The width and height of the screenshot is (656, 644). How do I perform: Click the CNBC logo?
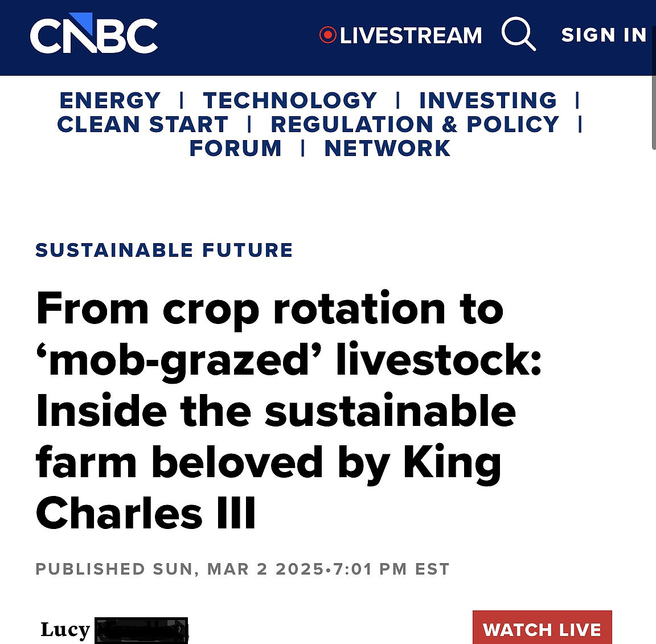[94, 34]
